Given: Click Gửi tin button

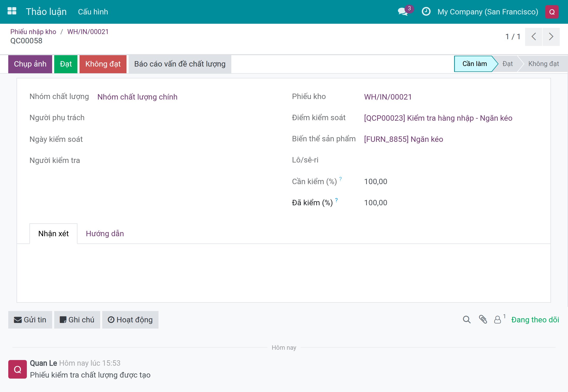Looking at the screenshot, I should coord(30,320).
